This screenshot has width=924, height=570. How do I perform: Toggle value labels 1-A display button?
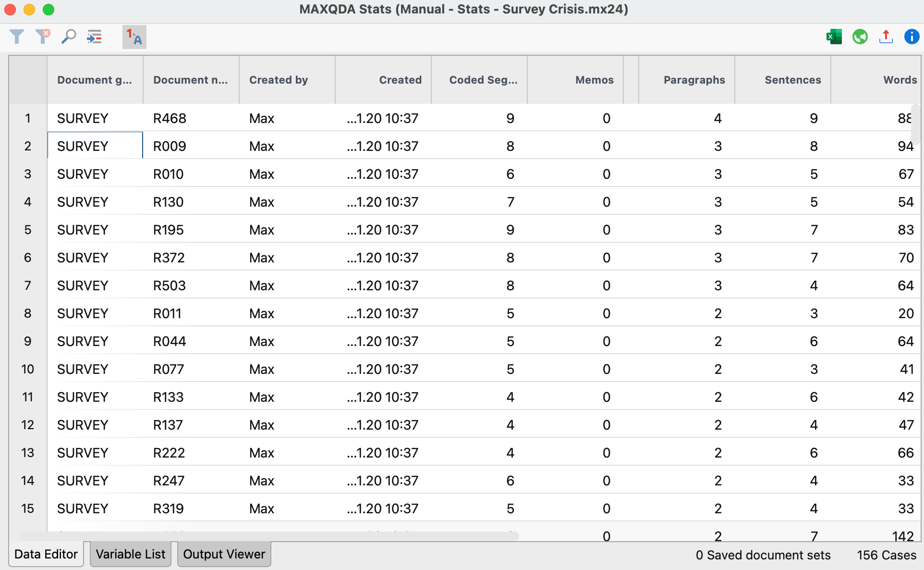point(134,37)
